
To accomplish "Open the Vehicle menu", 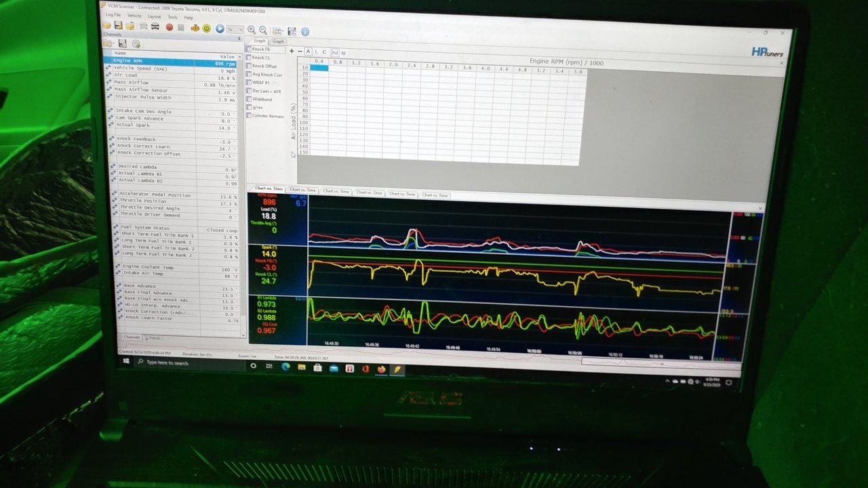I will tap(134, 15).
